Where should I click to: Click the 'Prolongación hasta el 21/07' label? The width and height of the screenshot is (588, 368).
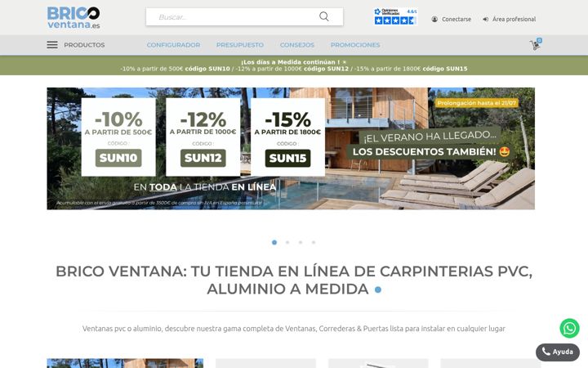tap(477, 103)
